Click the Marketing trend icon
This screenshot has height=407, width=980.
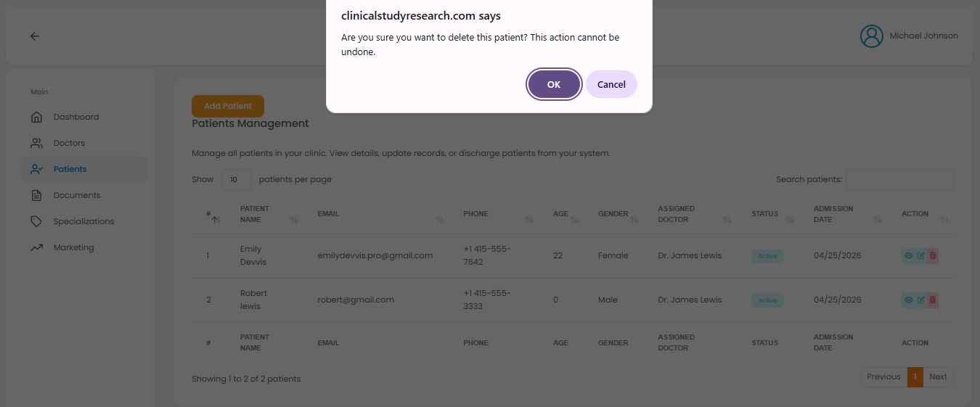pos(36,247)
